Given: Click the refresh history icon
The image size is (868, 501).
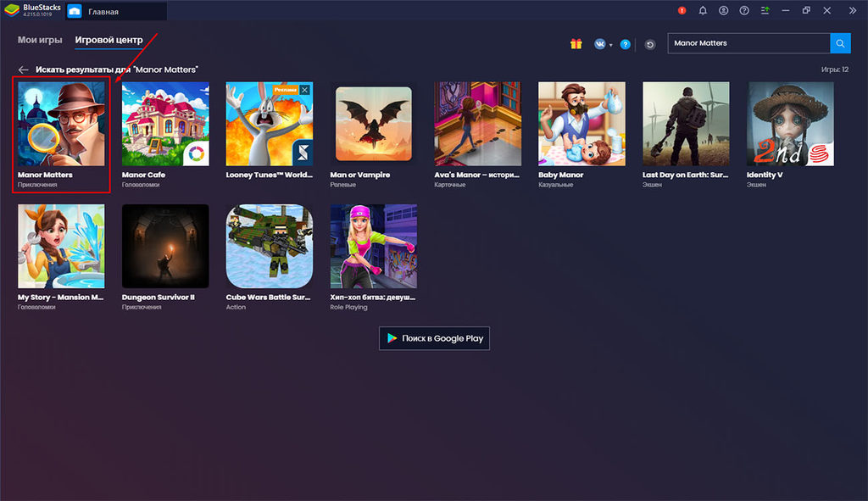Looking at the screenshot, I should (650, 44).
